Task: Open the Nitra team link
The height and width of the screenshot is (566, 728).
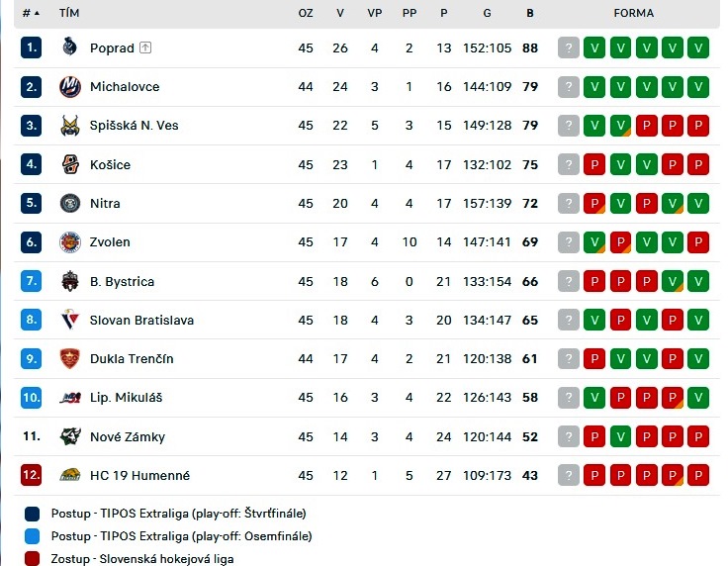Action: [x=105, y=204]
